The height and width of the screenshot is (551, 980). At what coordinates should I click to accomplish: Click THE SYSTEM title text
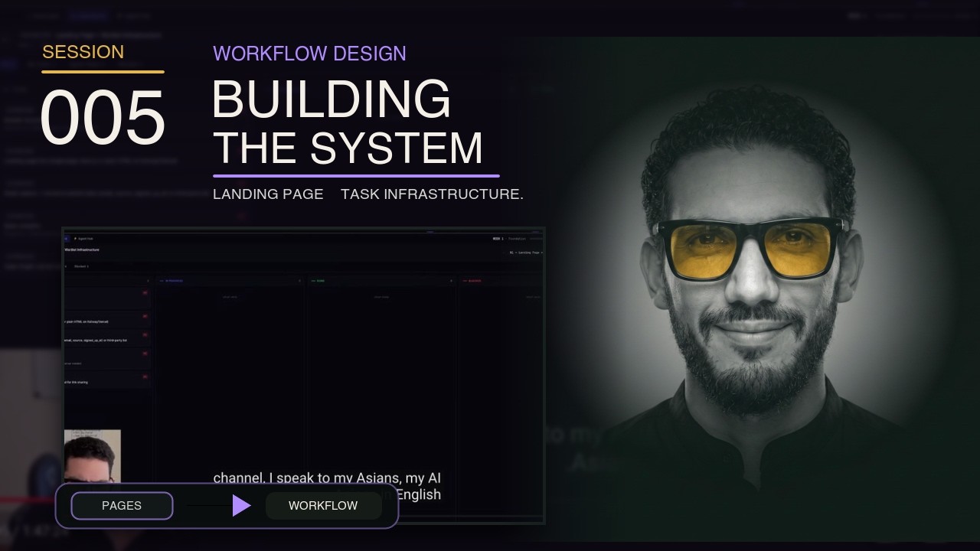click(x=348, y=148)
